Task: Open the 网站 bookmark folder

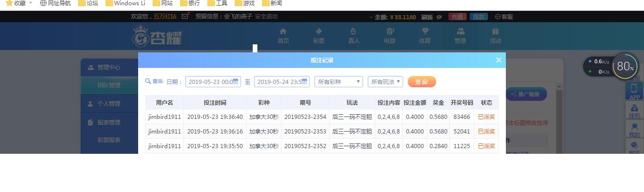Action: (163, 3)
